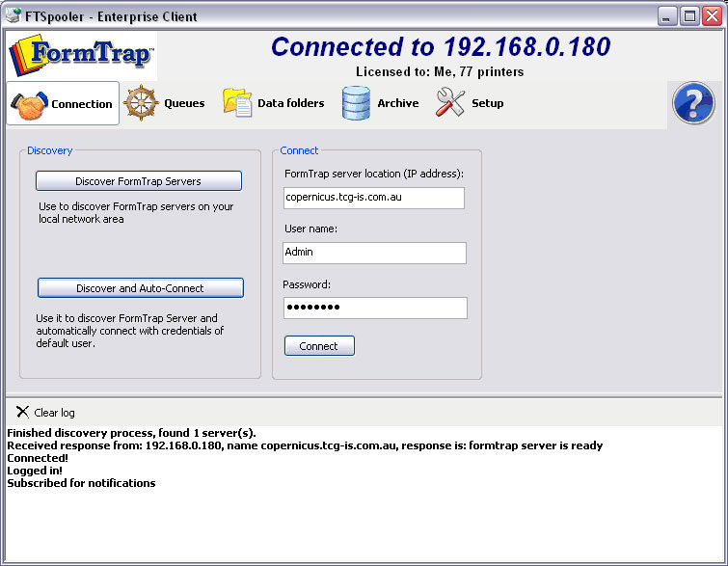728x566 pixels.
Task: Switch to the Queues ship-wheel tab
Action: click(x=164, y=103)
